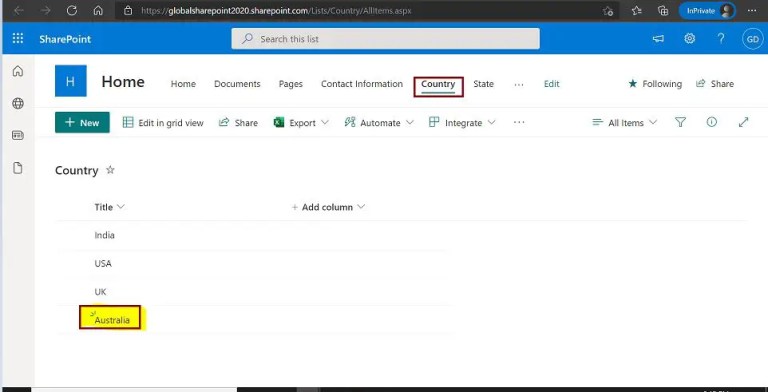The height and width of the screenshot is (392, 768).
Task: Expand the Automate dropdown
Action: 379,122
